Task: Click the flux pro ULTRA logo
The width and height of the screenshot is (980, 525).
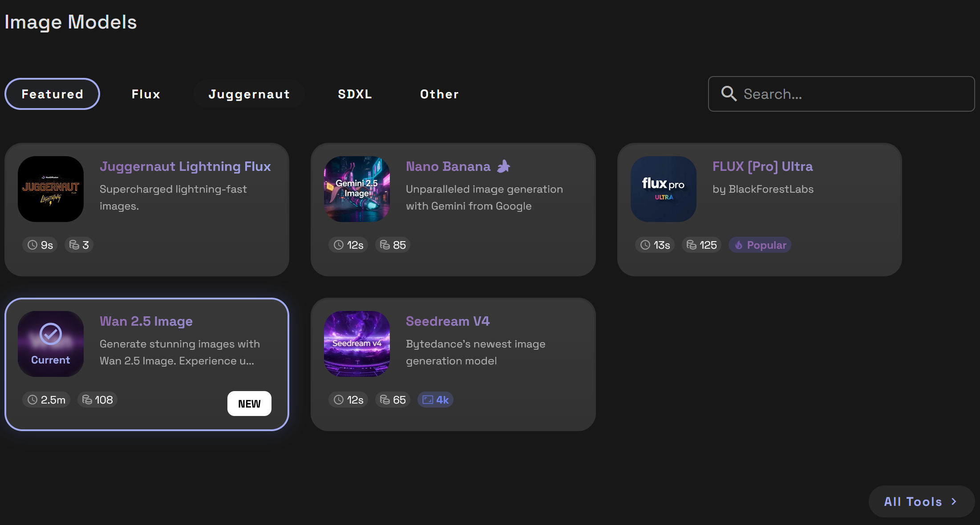Action: click(663, 189)
